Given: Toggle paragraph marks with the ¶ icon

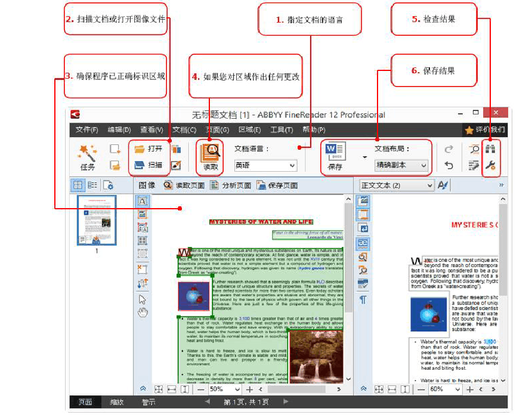Looking at the screenshot, I should (364, 300).
